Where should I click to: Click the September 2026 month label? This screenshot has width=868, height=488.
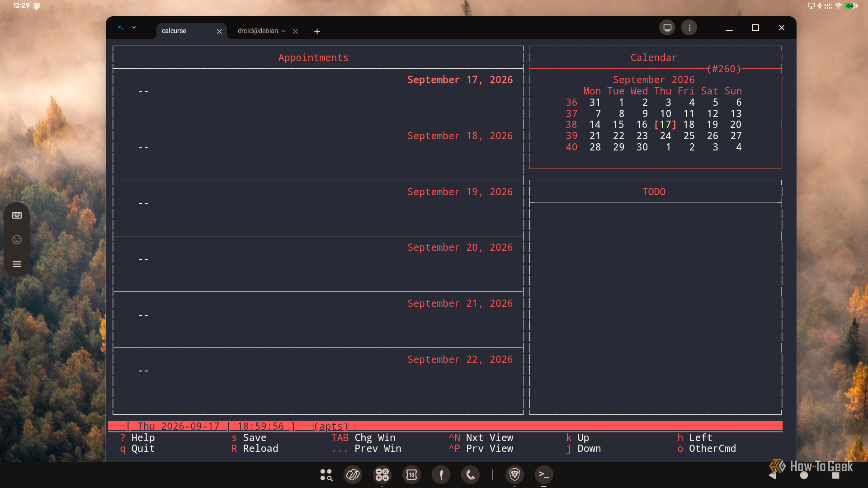654,80
